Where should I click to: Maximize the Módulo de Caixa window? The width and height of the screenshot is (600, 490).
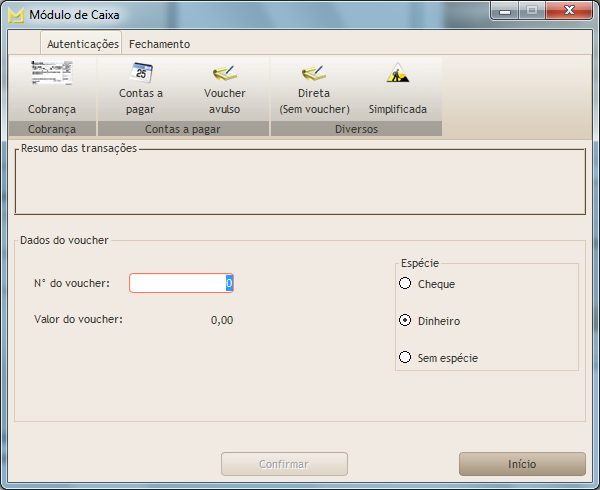(x=531, y=11)
